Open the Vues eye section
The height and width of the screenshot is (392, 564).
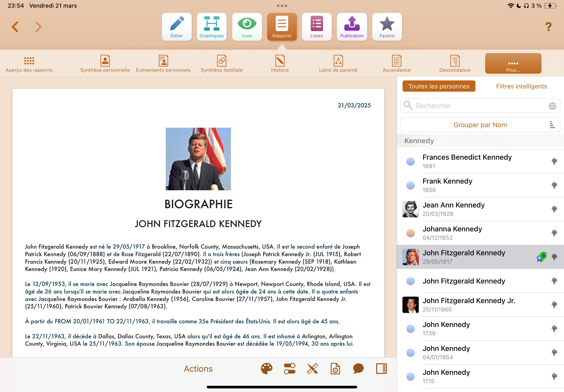coord(247,27)
